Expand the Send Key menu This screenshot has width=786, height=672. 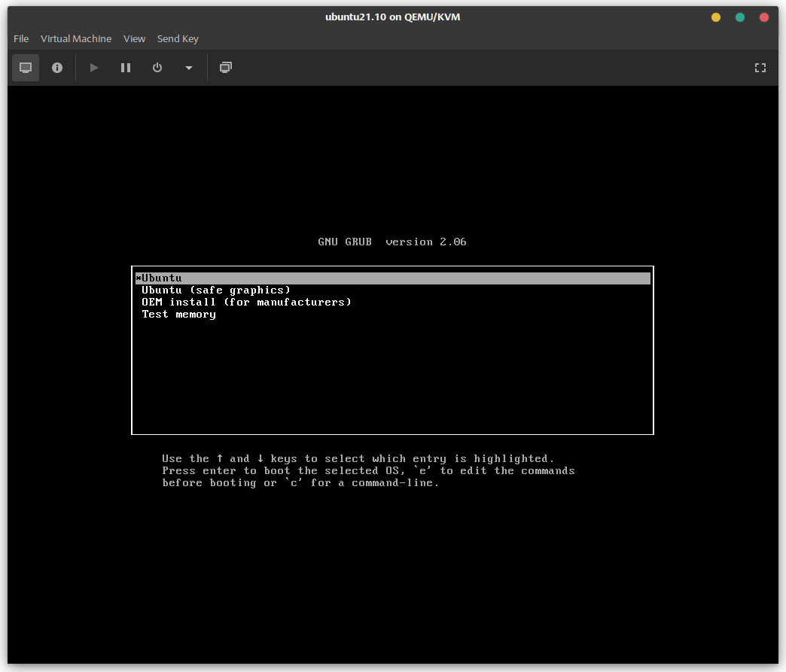[x=178, y=38]
